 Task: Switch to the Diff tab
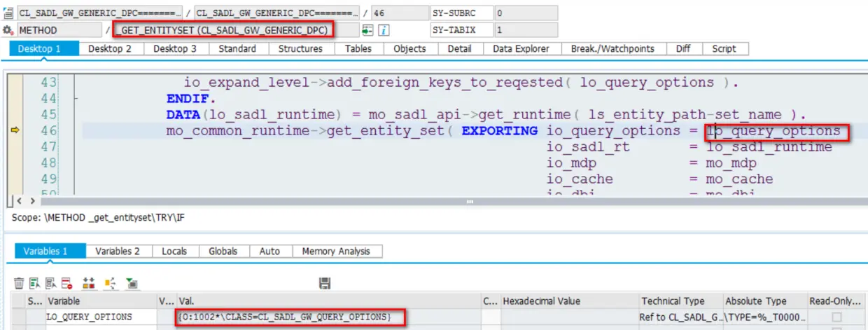tap(683, 48)
